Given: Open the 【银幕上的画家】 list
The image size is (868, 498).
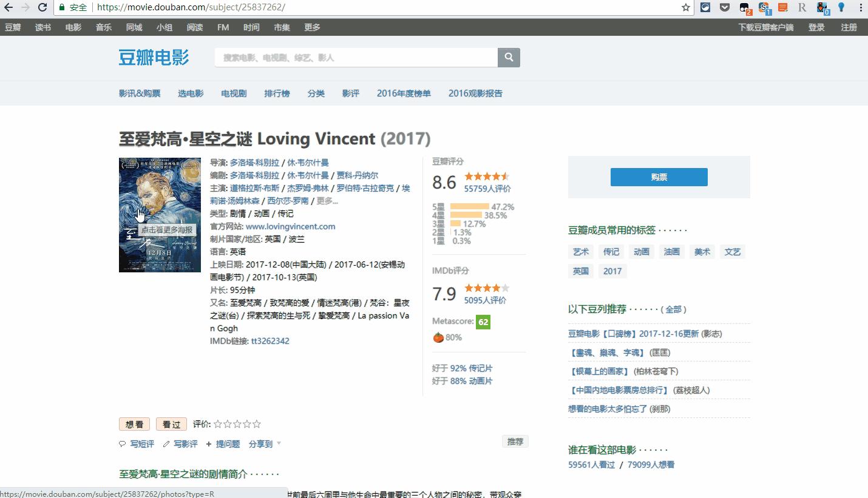Looking at the screenshot, I should [x=600, y=371].
